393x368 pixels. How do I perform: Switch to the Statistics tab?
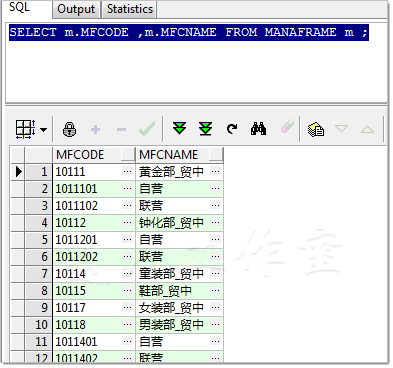tap(130, 9)
